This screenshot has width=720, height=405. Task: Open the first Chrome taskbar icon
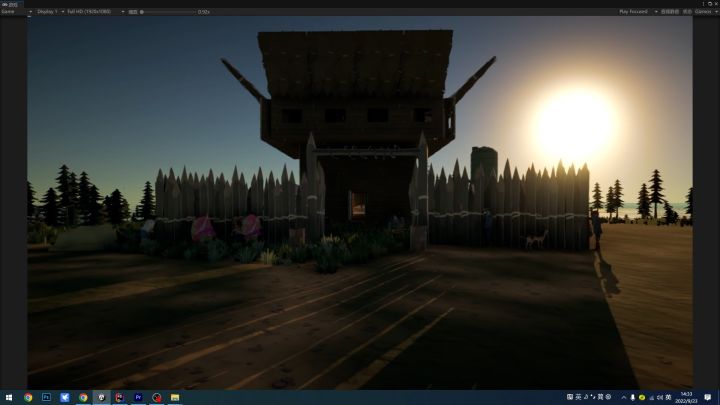[28, 398]
